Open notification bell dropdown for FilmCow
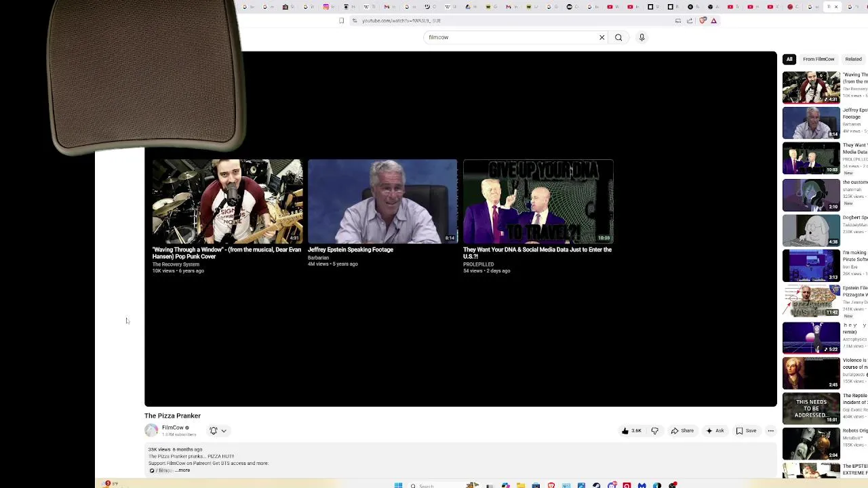The height and width of the screenshot is (488, 868). [218, 430]
